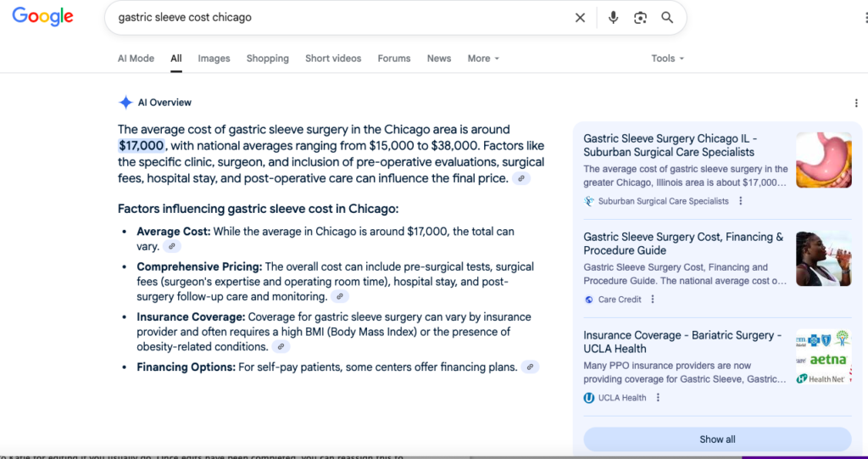Open the Tools dropdown
The height and width of the screenshot is (459, 868).
[x=668, y=59]
